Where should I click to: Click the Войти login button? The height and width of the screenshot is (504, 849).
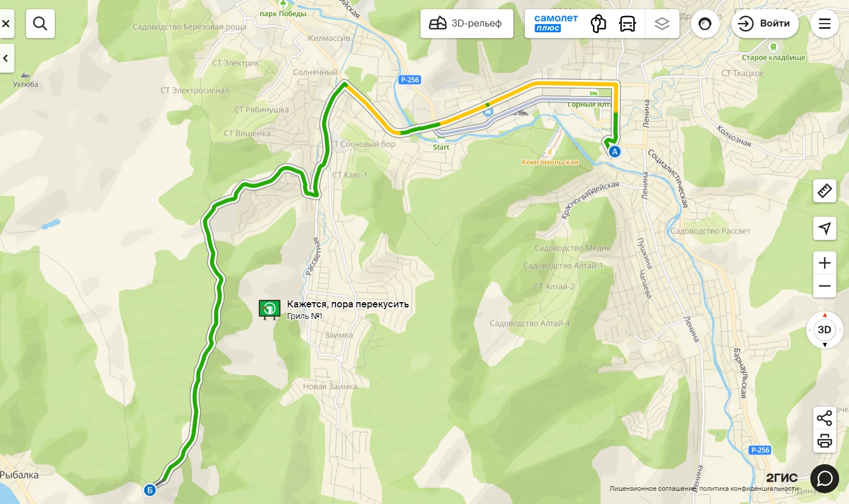click(x=765, y=24)
